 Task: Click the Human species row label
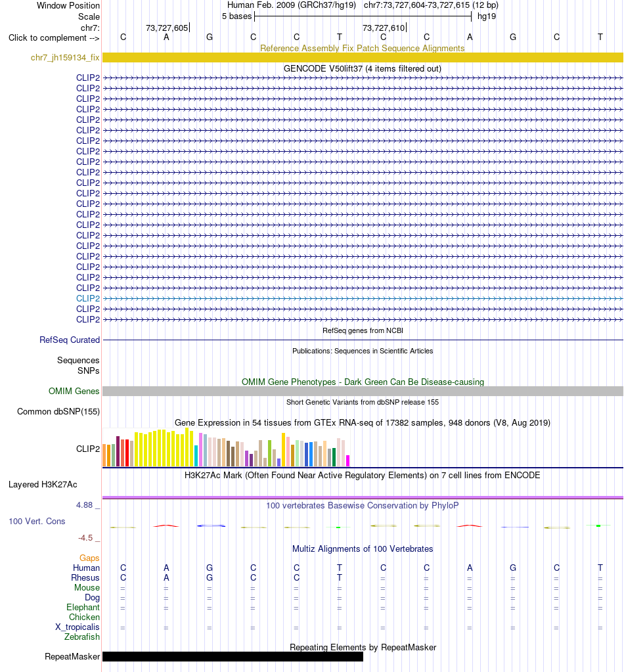click(86, 568)
